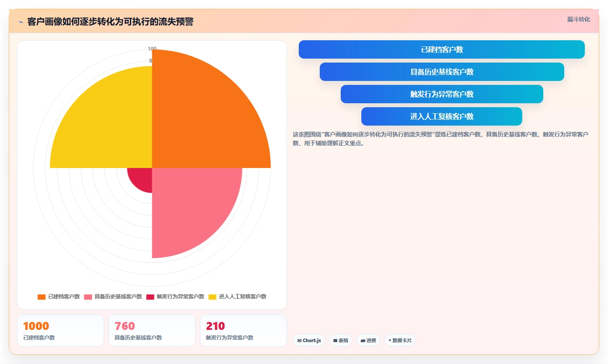Image resolution: width=608 pixels, height=364 pixels.
Task: Toggle 触发行为异常客户数 legend red swatch
Action: tap(150, 297)
